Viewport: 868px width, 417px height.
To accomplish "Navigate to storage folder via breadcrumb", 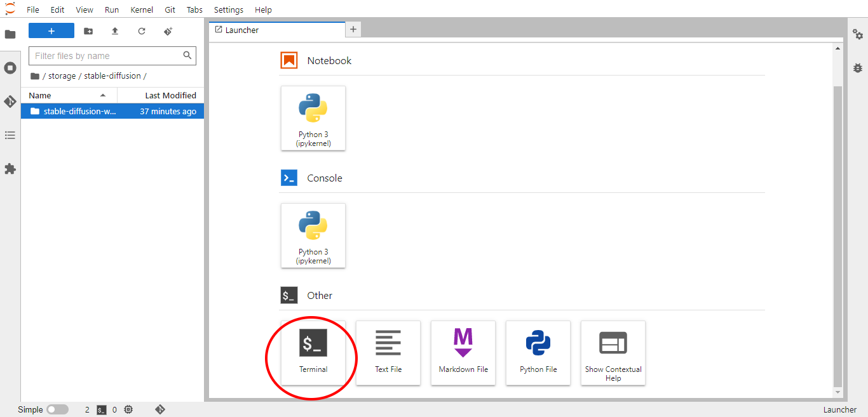I will pos(62,76).
